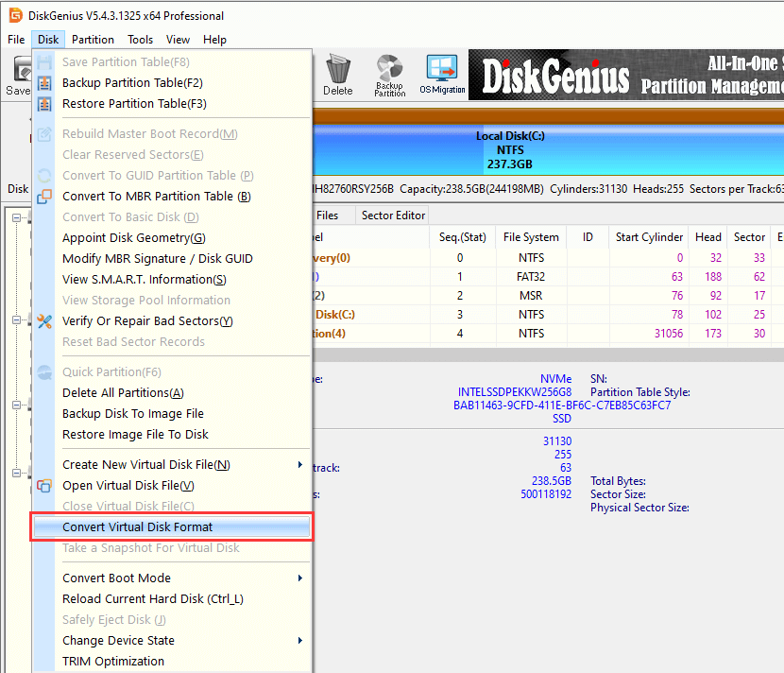Click icon beside Open Virtual Disk File

pyautogui.click(x=44, y=486)
